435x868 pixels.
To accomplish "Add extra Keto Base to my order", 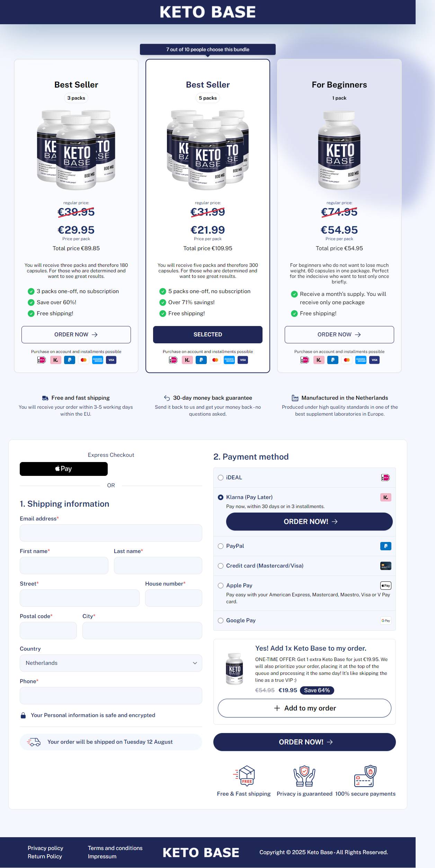I will [304, 708].
